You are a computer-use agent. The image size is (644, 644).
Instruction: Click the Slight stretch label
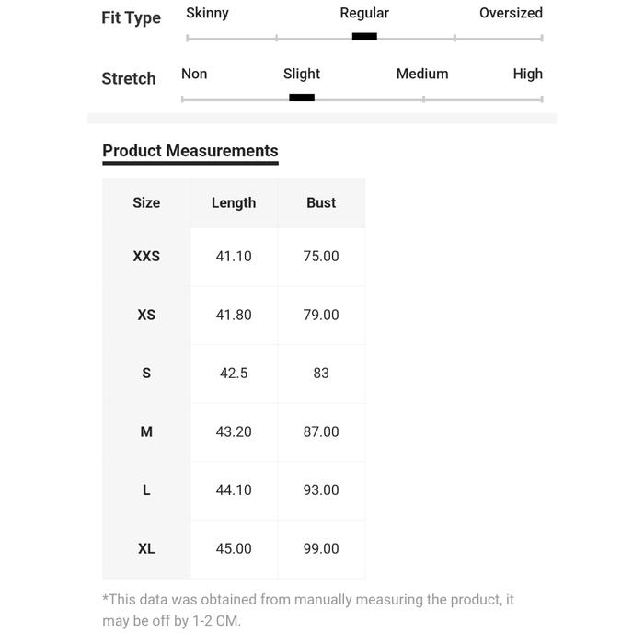[x=302, y=74]
